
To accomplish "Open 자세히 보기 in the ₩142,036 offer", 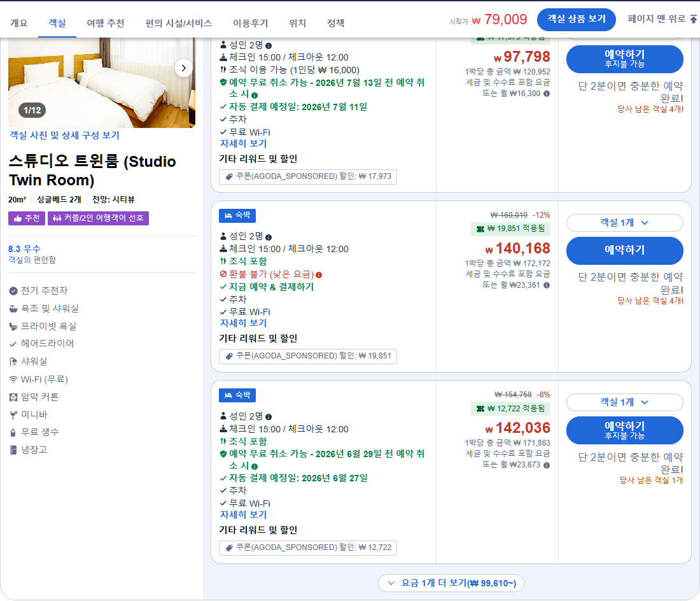I will pos(243,515).
